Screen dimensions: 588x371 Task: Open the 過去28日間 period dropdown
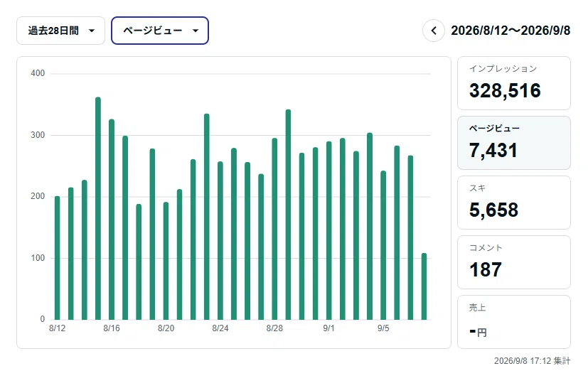pos(60,31)
